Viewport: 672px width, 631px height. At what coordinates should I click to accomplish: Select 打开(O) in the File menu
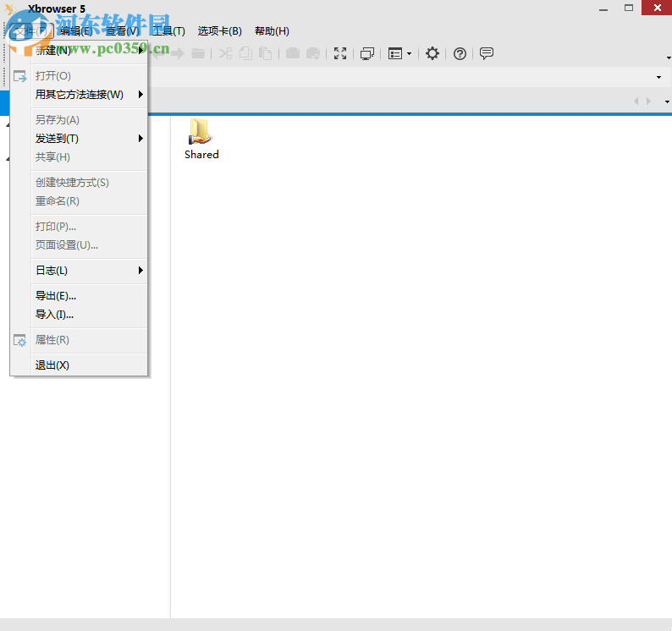coord(89,76)
